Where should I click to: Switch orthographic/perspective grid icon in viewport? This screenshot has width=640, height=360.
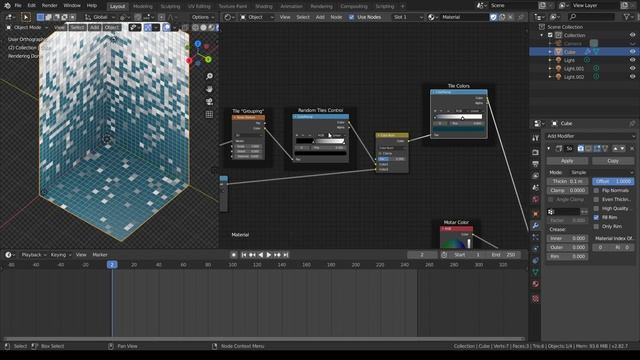209,114
